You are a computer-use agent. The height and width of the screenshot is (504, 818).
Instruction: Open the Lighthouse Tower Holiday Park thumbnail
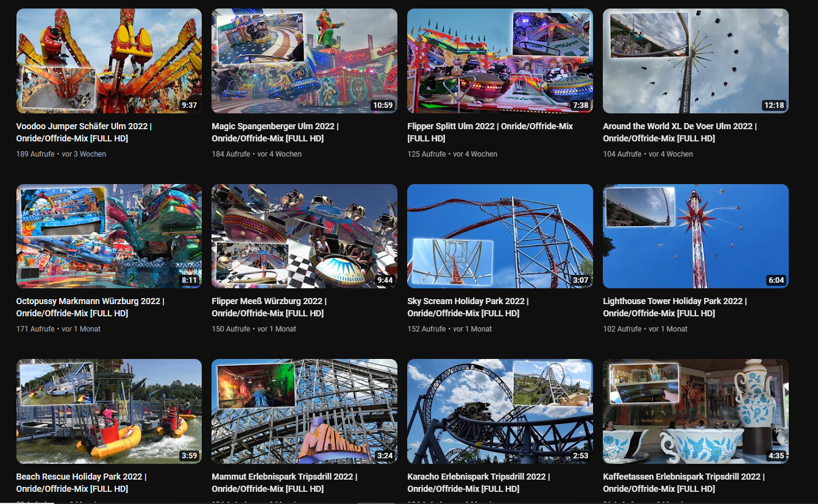point(695,236)
